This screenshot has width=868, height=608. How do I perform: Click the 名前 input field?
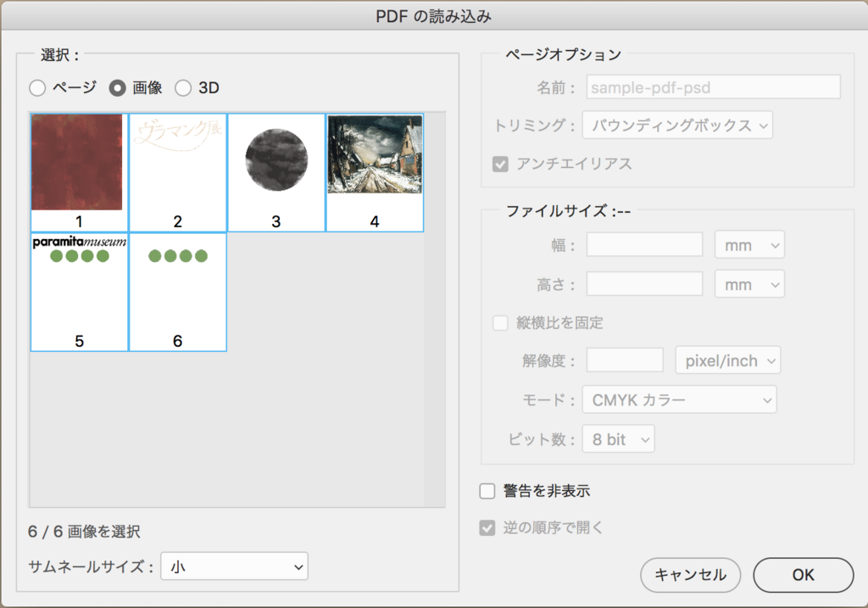click(x=714, y=87)
